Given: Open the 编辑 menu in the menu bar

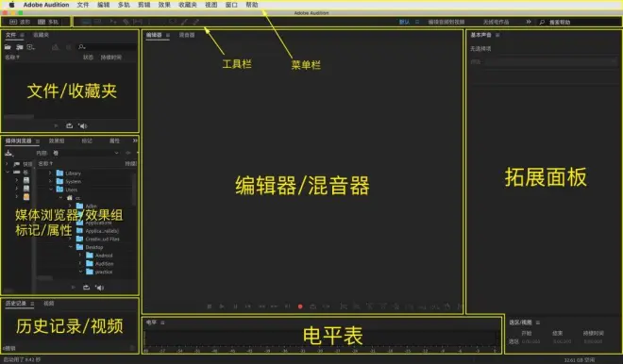Looking at the screenshot, I should point(103,5).
